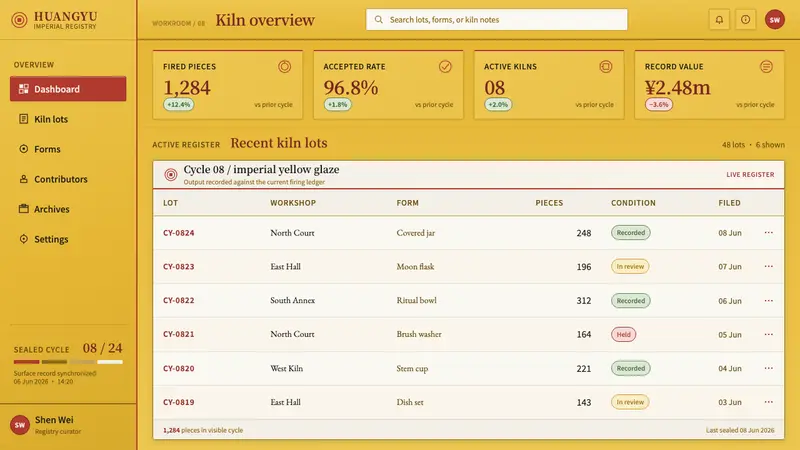Click the In review badge for CY-0819
The width and height of the screenshot is (800, 450).
(x=630, y=402)
